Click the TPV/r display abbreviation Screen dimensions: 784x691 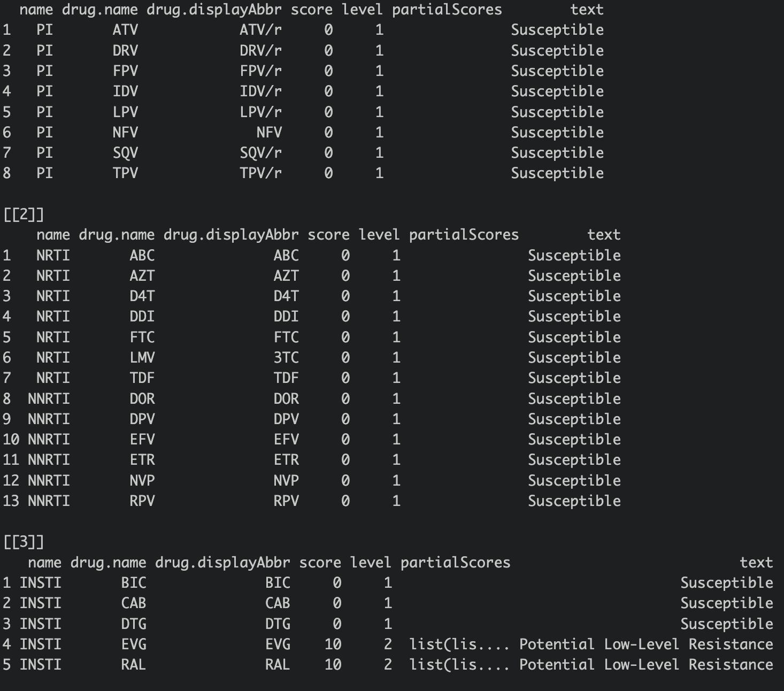click(x=260, y=173)
